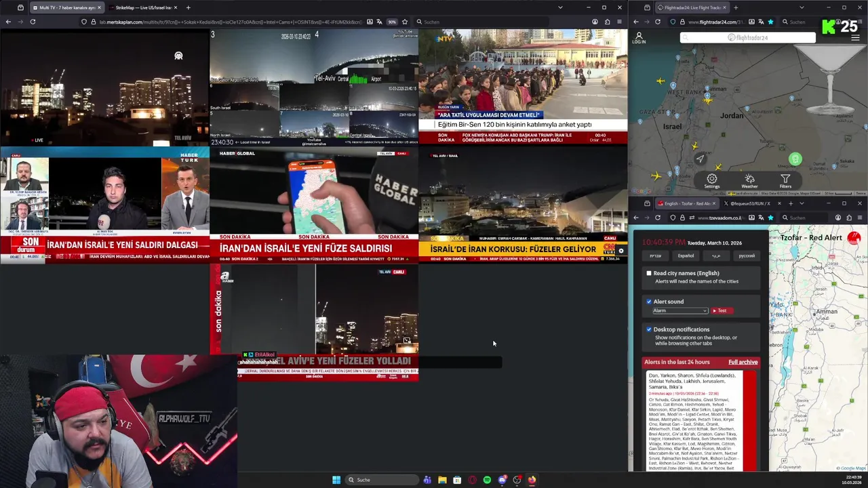The image size is (868, 488).
Task: Click the Haber Türk panel stream
Action: point(104,205)
